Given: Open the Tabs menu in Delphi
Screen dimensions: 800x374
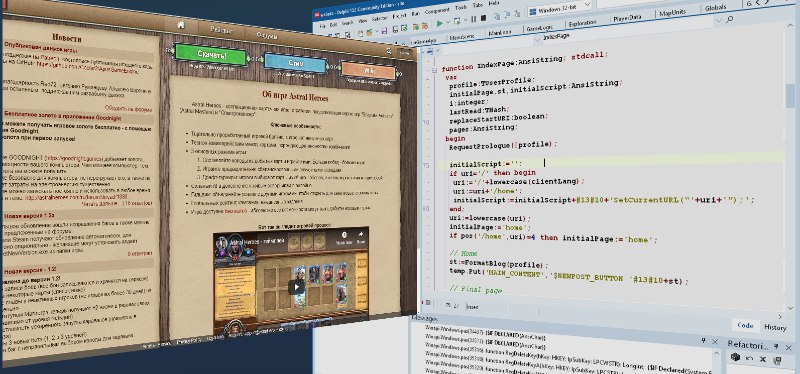Looking at the screenshot, I should 478,5.
